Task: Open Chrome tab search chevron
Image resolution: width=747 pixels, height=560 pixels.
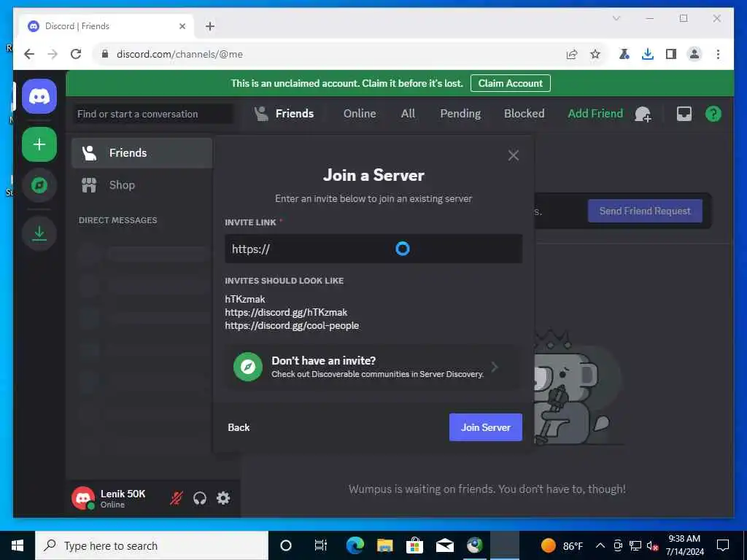Action: (x=616, y=18)
